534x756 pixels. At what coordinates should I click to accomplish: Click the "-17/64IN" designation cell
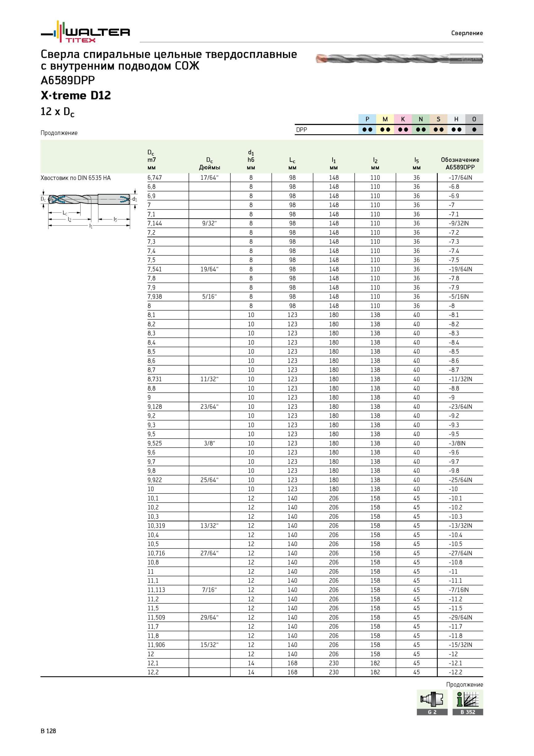460,178
